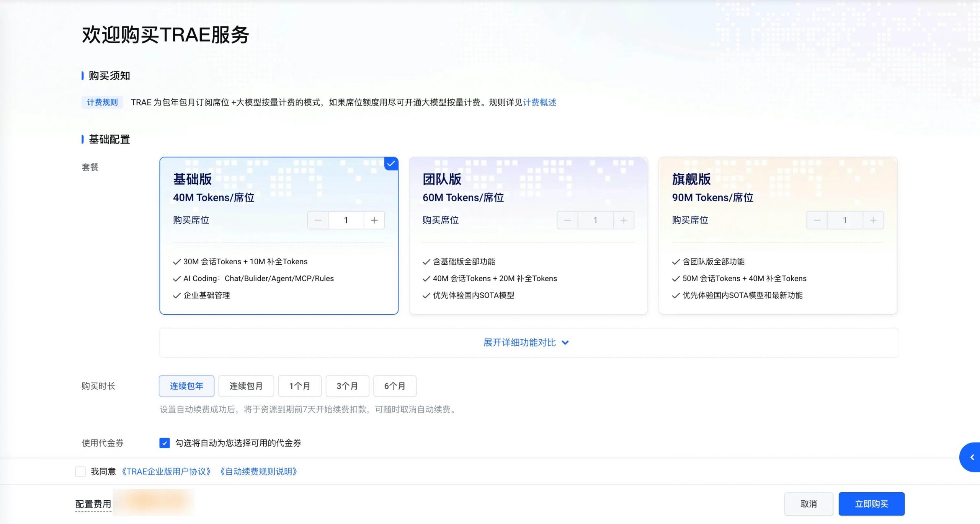Click the 基础配置 section heading
The height and width of the screenshot is (524, 980).
[x=109, y=139]
